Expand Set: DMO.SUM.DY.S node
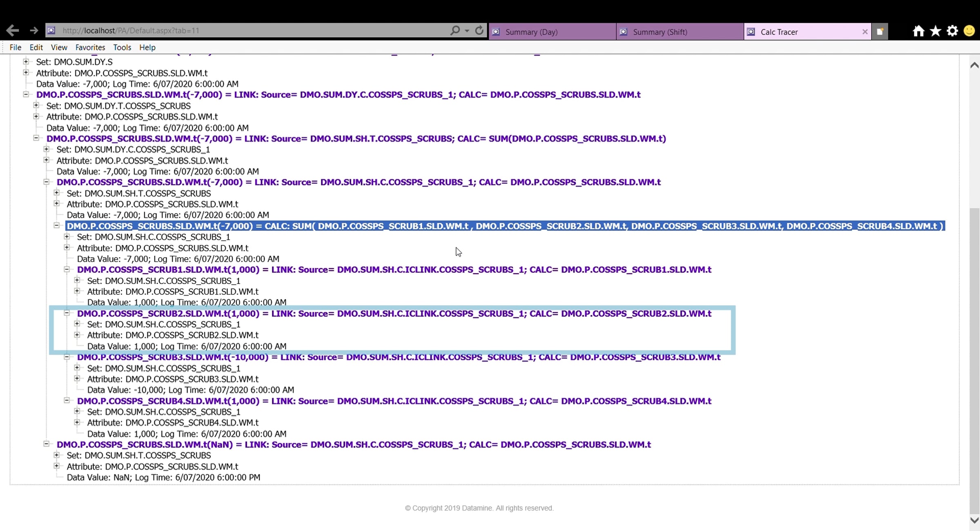The height and width of the screenshot is (531, 980). 26,62
